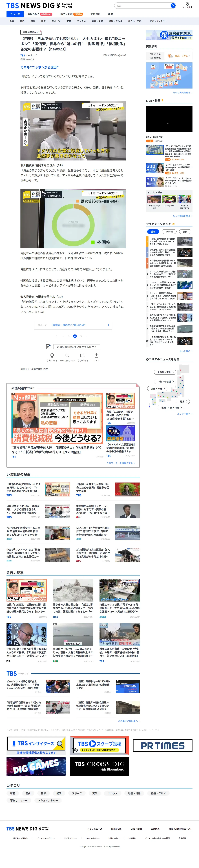
Task: Open WORLD REPORTS video icon
Action: [184, 199]
